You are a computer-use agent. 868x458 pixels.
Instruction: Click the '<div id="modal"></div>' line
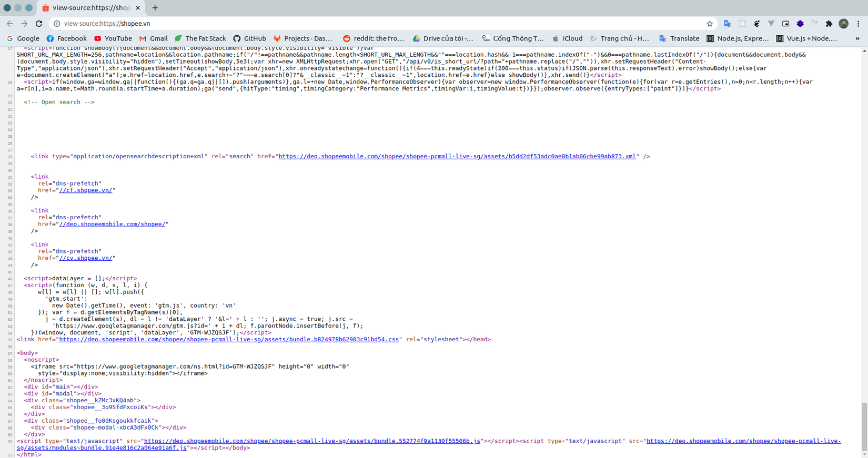(x=63, y=394)
